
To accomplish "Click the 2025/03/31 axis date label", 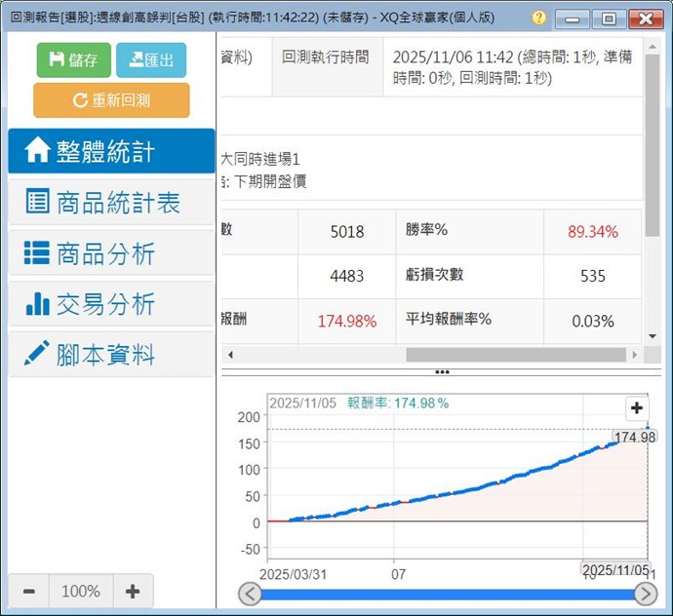I will point(294,574).
